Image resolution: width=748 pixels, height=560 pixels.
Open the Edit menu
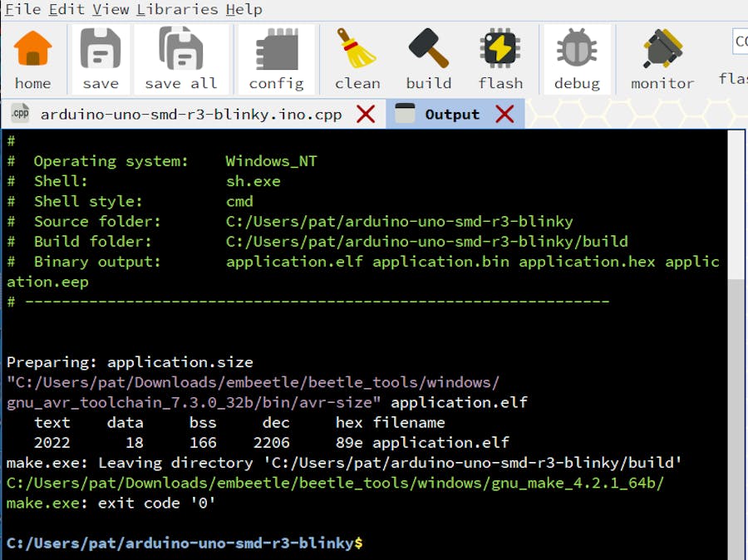tap(66, 10)
